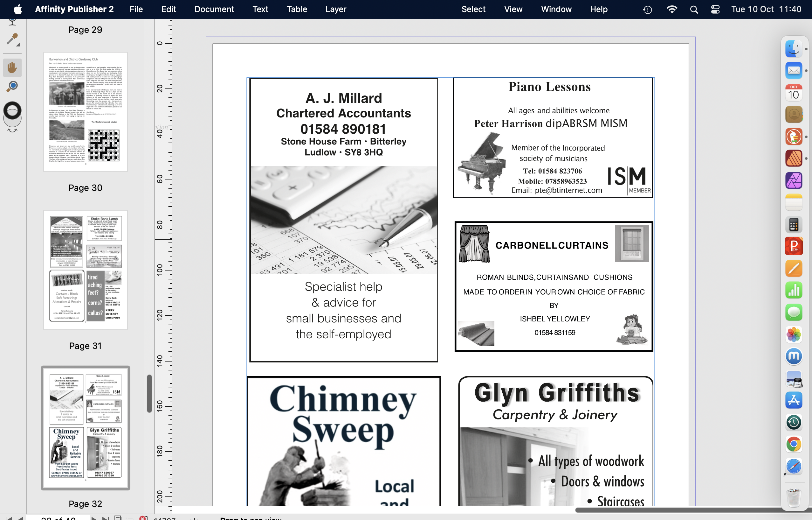Click the Glyn Griffiths advert heading

point(557,393)
